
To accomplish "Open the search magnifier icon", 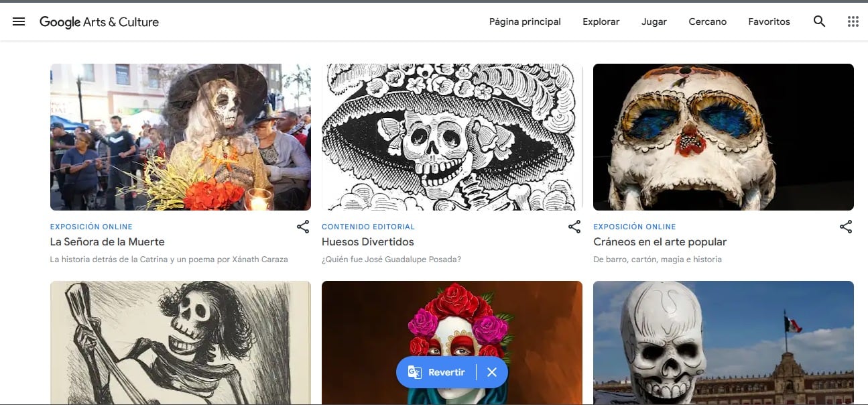I will (x=819, y=21).
